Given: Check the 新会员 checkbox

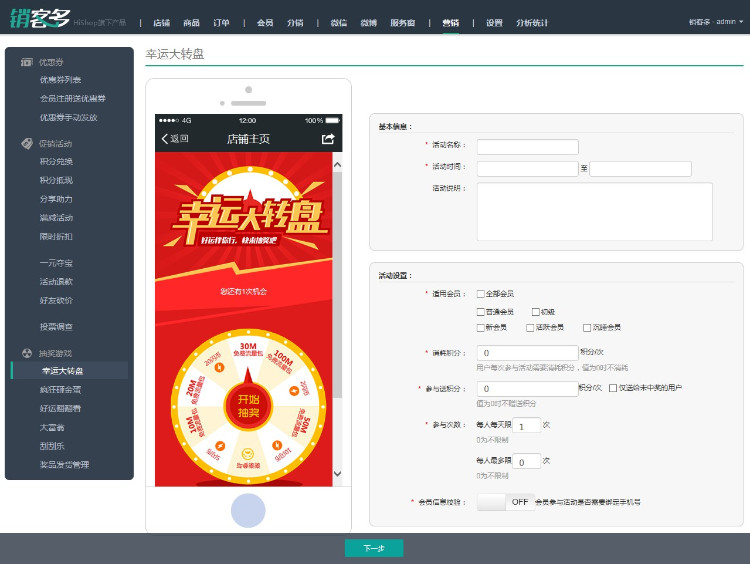Looking at the screenshot, I should click(481, 328).
